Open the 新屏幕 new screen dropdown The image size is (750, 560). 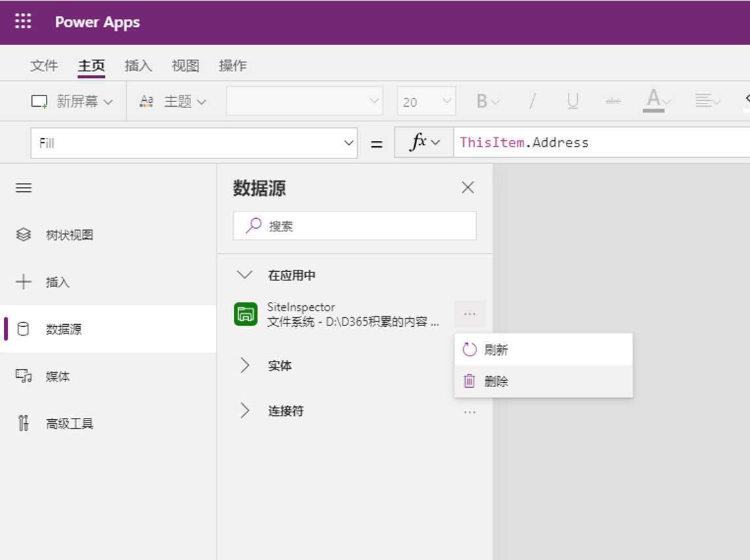(x=72, y=102)
